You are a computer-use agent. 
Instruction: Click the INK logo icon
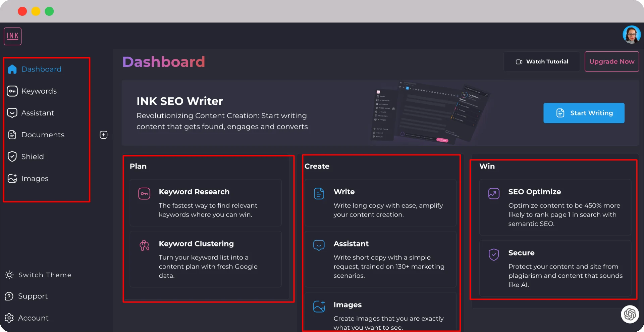[x=13, y=36]
